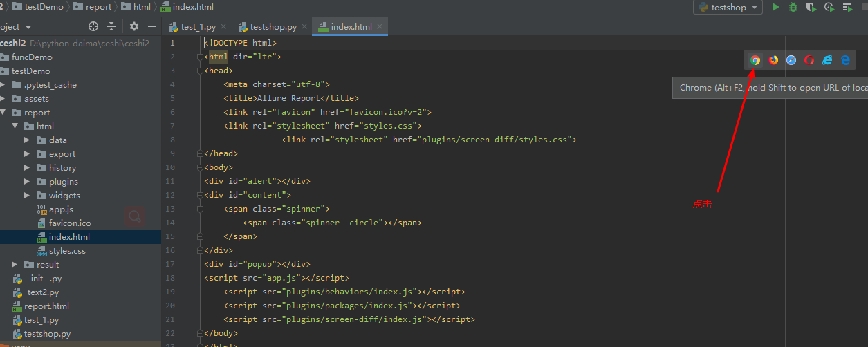Select __init__.py in the project tree
This screenshot has height=347, width=868.
point(43,278)
